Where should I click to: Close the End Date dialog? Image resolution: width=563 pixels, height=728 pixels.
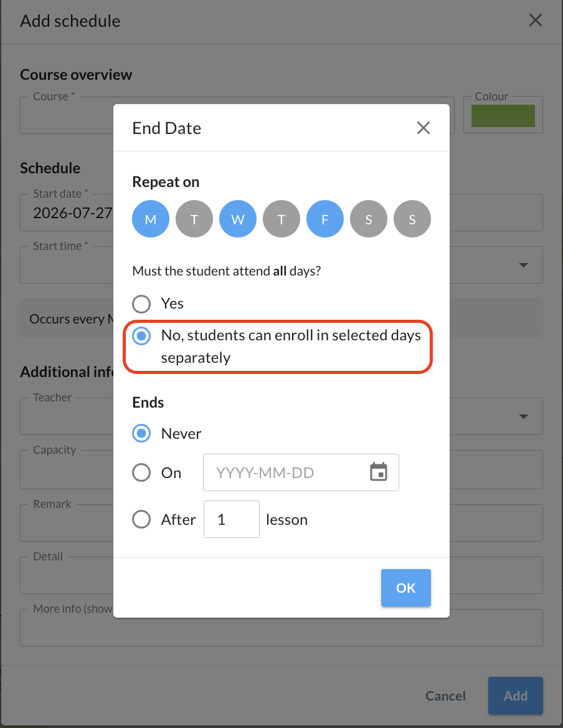click(423, 128)
